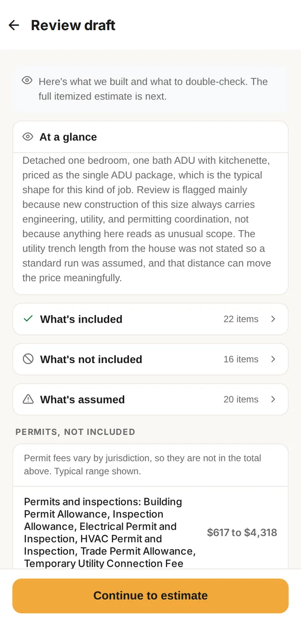Click the eye icon in info banner
This screenshot has width=301, height=644.
27,81
